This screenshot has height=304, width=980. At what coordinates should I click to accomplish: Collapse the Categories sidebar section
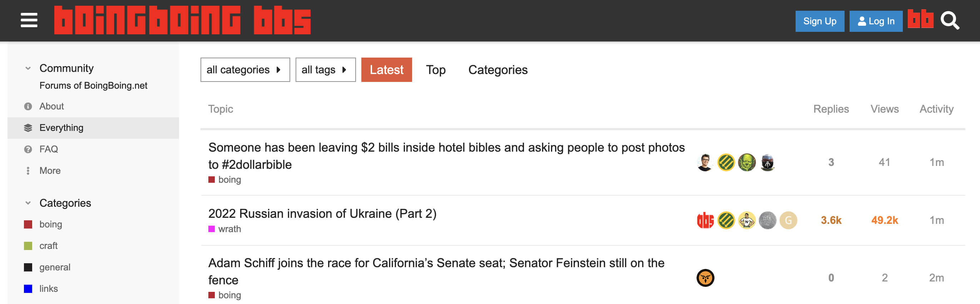click(x=28, y=203)
